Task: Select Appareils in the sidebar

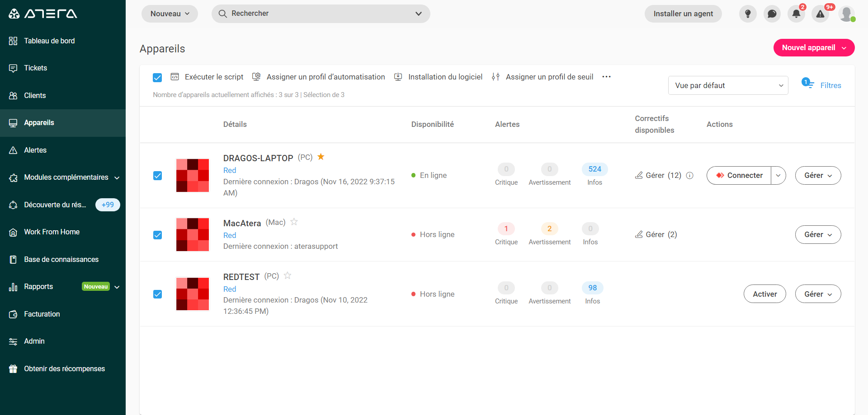Action: (x=63, y=123)
